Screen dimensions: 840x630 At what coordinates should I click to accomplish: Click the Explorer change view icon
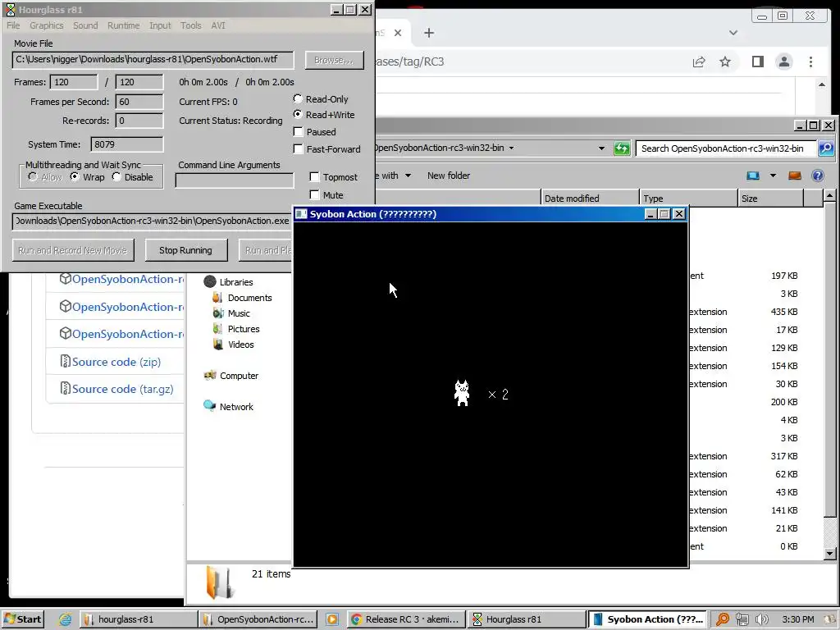[753, 176]
